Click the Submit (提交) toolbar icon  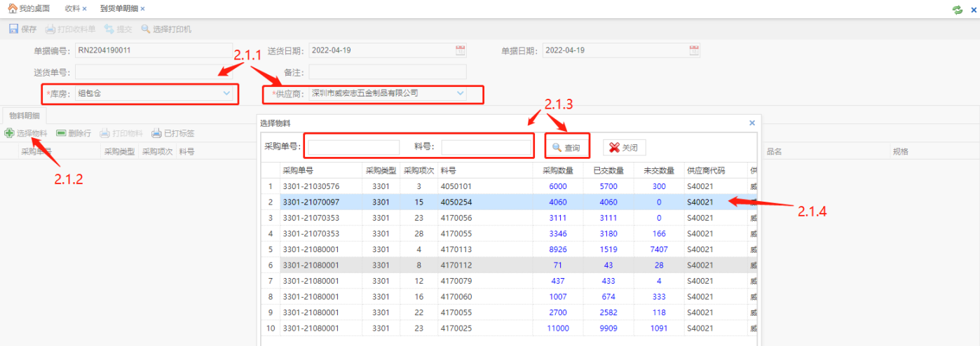click(109, 29)
